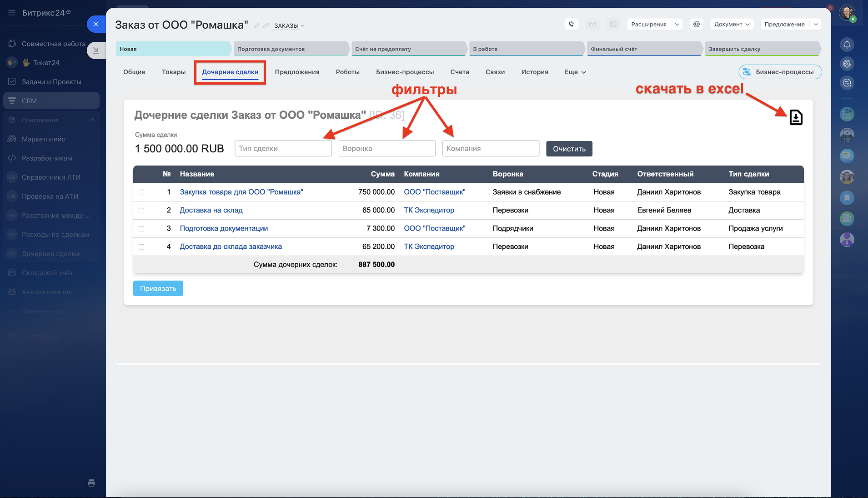Open the settings gear icon in deal header
868x498 pixels.
click(x=696, y=24)
